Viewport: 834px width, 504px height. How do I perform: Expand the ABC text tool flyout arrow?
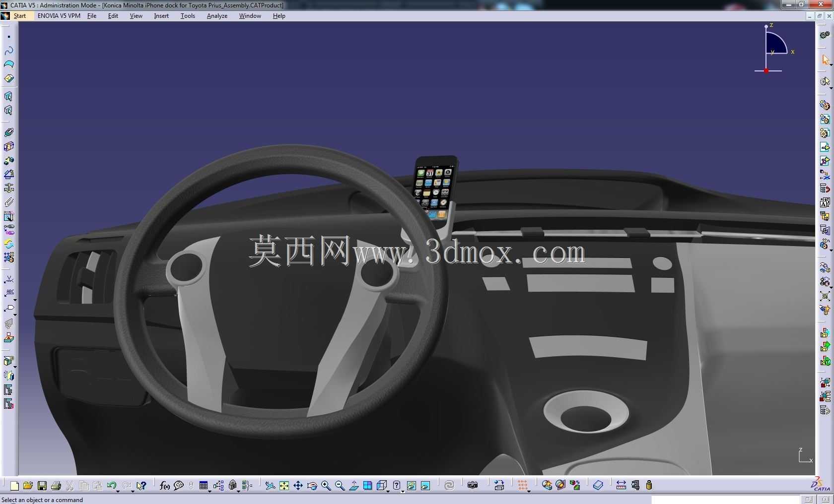(x=15, y=300)
